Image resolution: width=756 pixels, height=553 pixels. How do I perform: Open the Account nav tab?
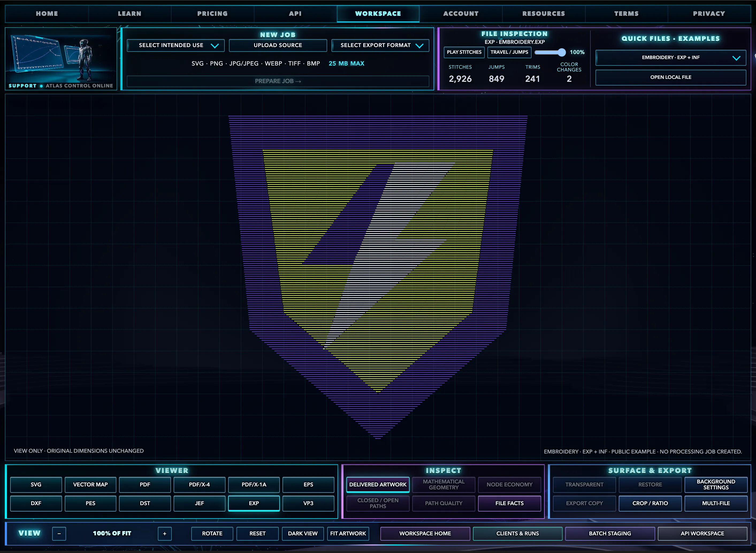coord(461,14)
